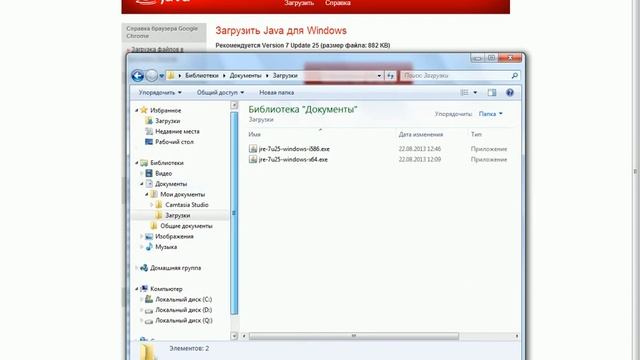The height and width of the screenshot is (360, 640).
Task: Sort by the Тип column header
Action: pos(476,134)
